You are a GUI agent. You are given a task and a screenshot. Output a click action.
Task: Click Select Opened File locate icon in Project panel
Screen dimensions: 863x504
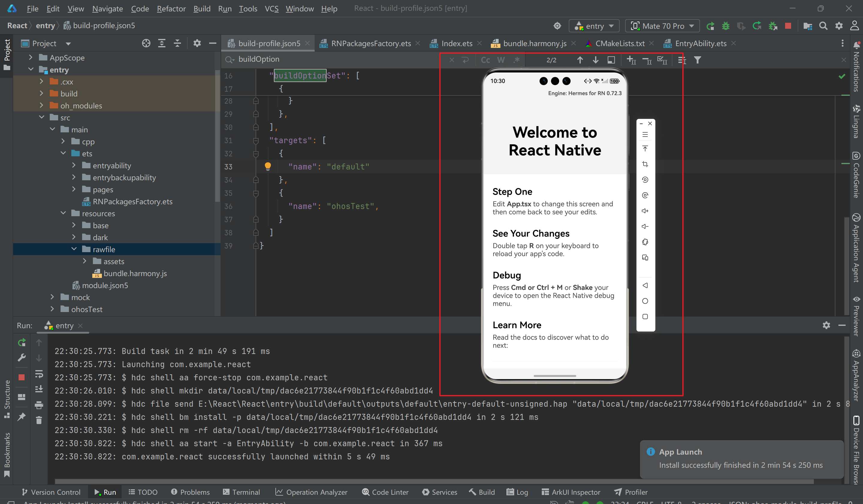point(146,43)
